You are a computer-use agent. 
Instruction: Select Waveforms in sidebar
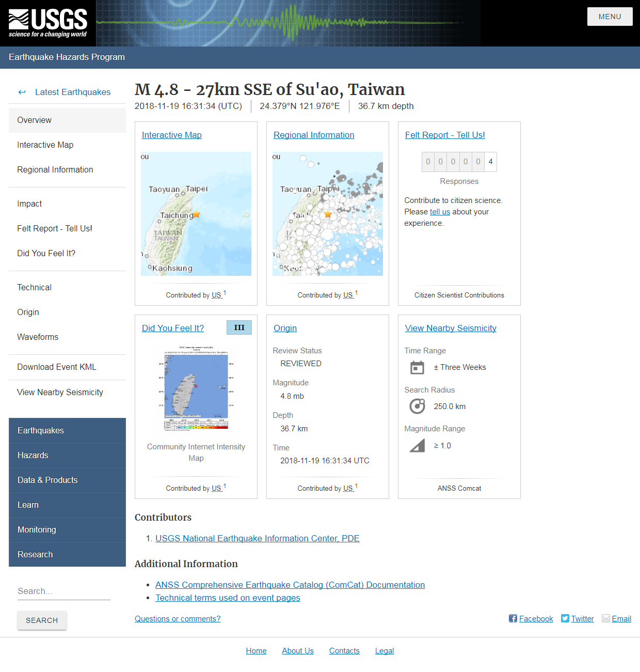point(67,337)
